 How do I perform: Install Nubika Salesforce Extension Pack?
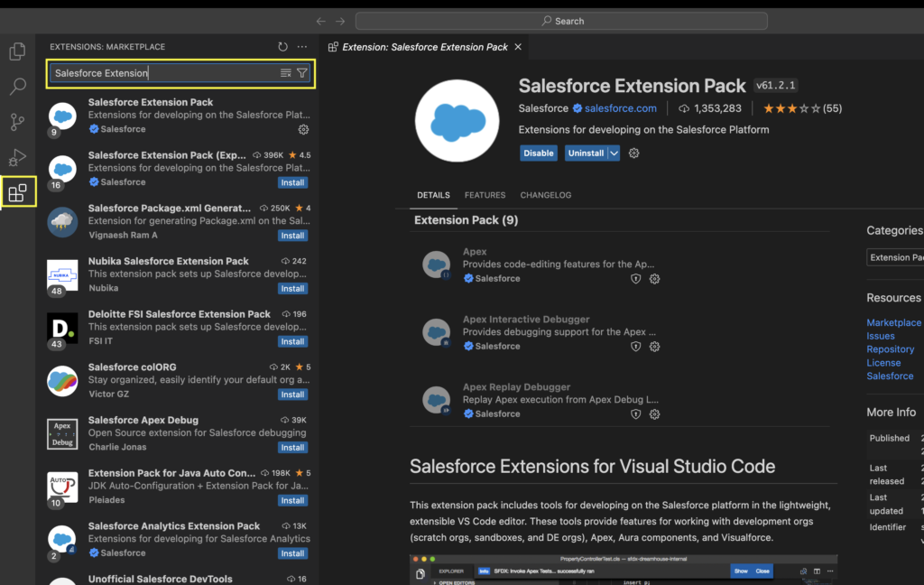(x=292, y=288)
